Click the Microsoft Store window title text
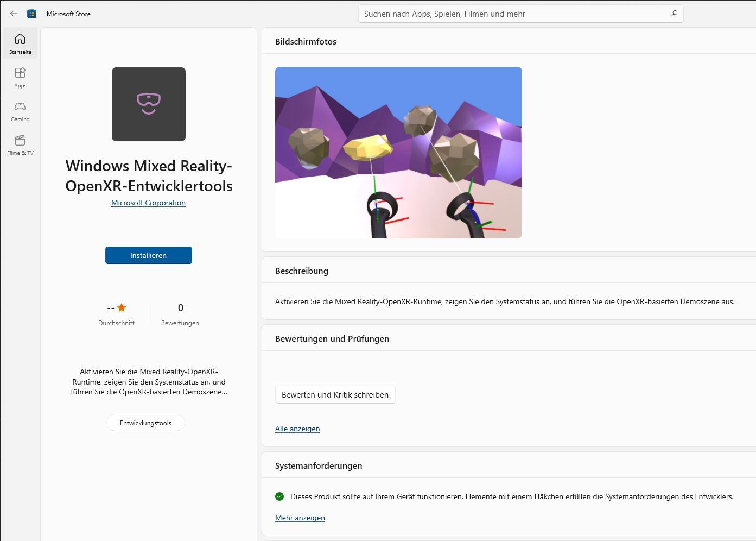 (68, 14)
